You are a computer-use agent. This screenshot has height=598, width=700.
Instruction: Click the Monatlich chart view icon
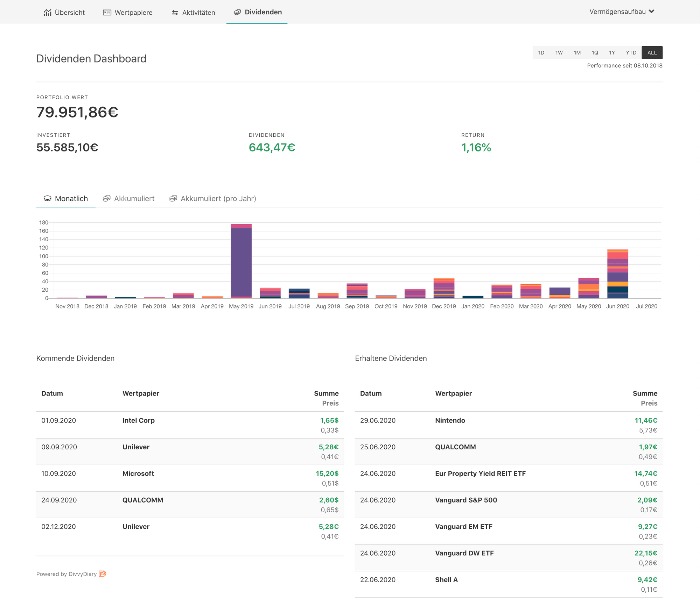(47, 199)
